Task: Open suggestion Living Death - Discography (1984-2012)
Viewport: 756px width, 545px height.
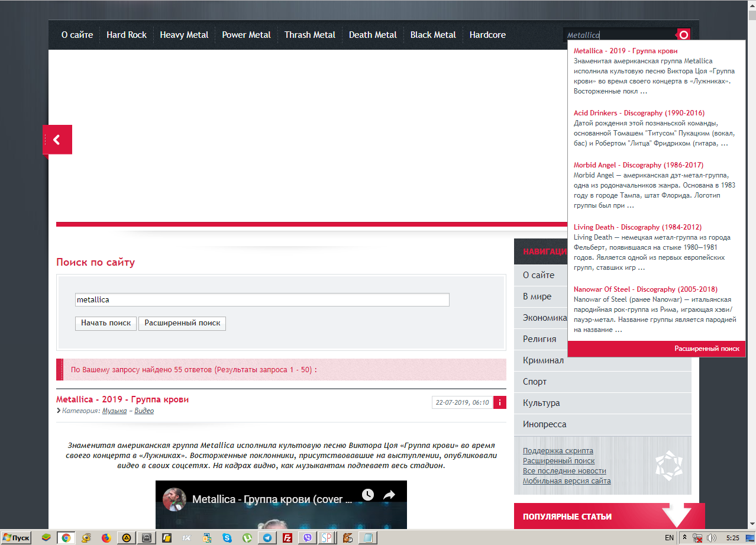Action: pos(638,227)
